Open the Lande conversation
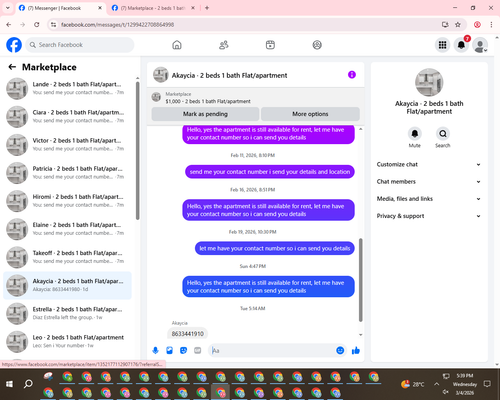Screen dimensions: 500x400 [x=67, y=88]
